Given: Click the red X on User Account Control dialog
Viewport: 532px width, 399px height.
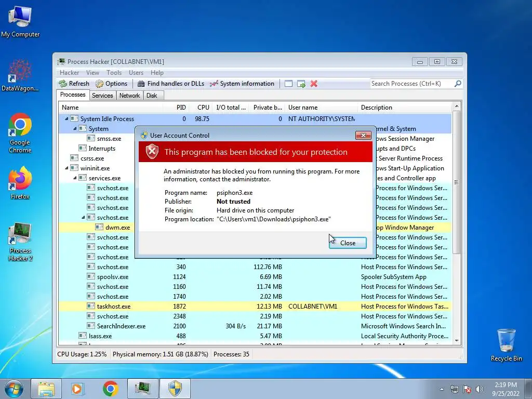Looking at the screenshot, I should point(363,136).
